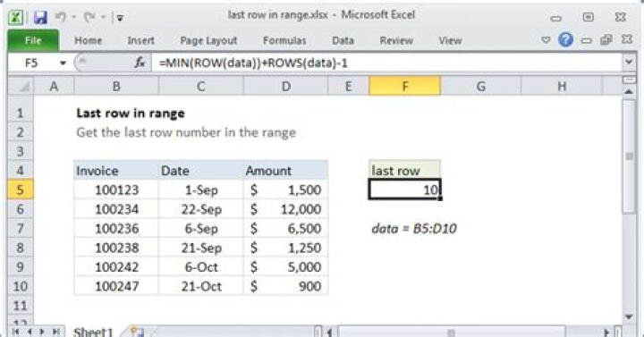Select row 5 header
Screen dimensions: 644x337
[20, 190]
